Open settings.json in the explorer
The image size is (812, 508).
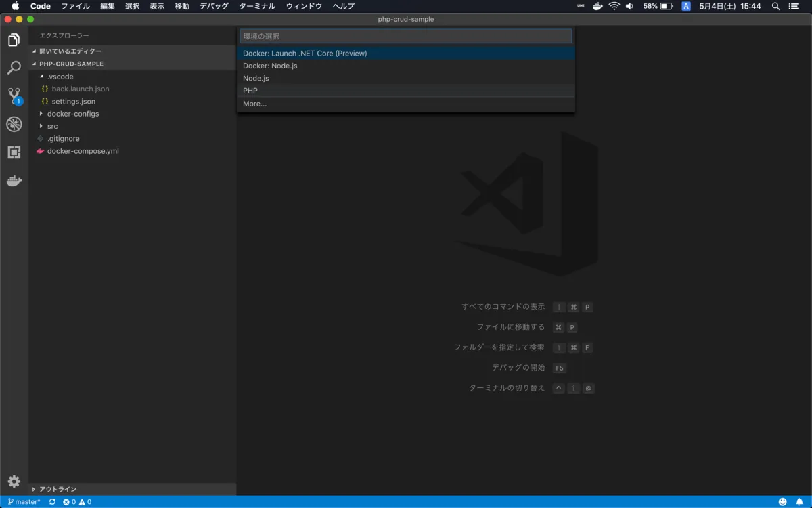coord(133,101)
